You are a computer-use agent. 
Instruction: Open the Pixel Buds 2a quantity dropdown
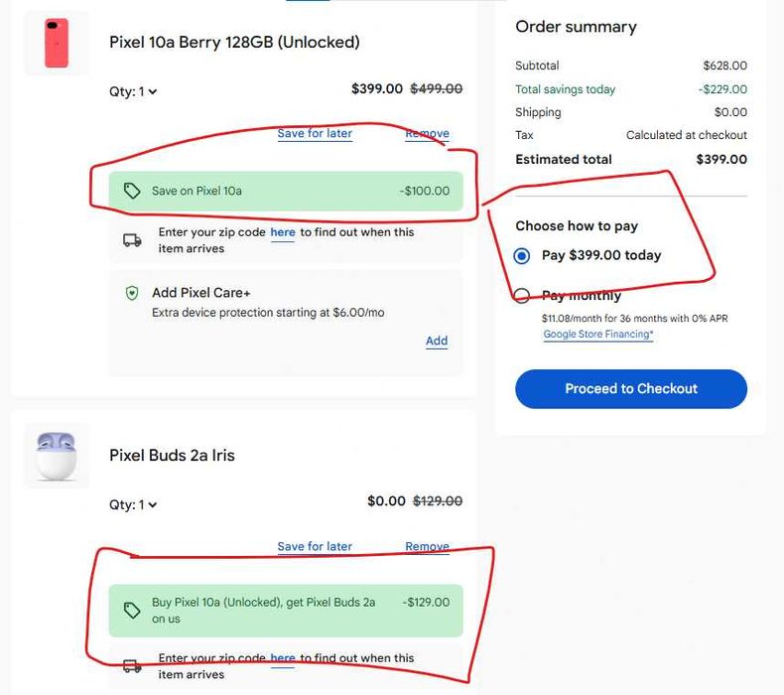coord(134,504)
